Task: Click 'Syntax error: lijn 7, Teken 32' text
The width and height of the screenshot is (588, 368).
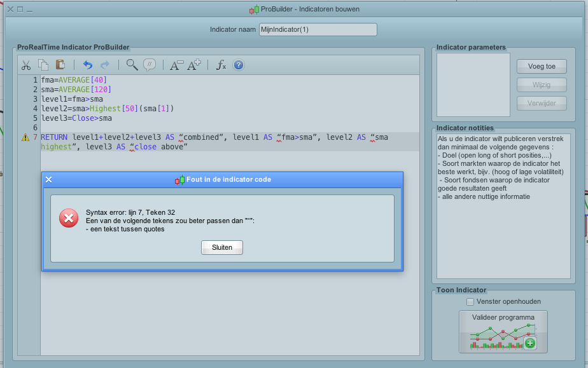Action: pyautogui.click(x=130, y=212)
